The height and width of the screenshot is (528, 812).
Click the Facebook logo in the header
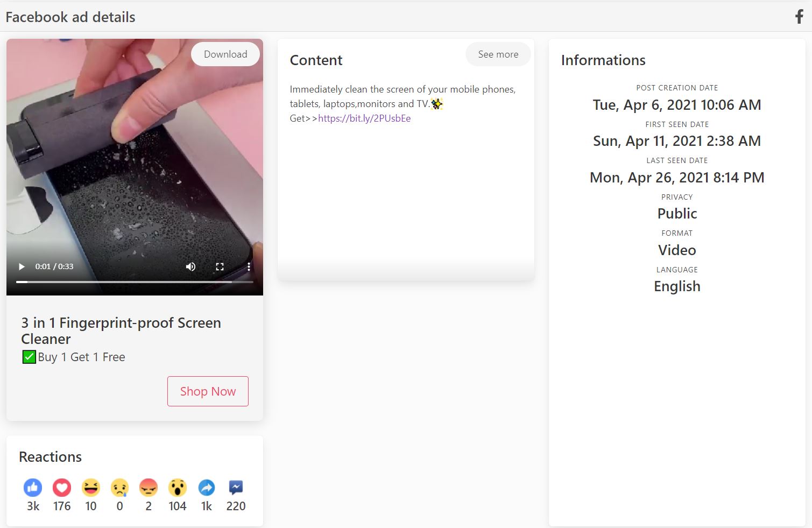coord(799,17)
